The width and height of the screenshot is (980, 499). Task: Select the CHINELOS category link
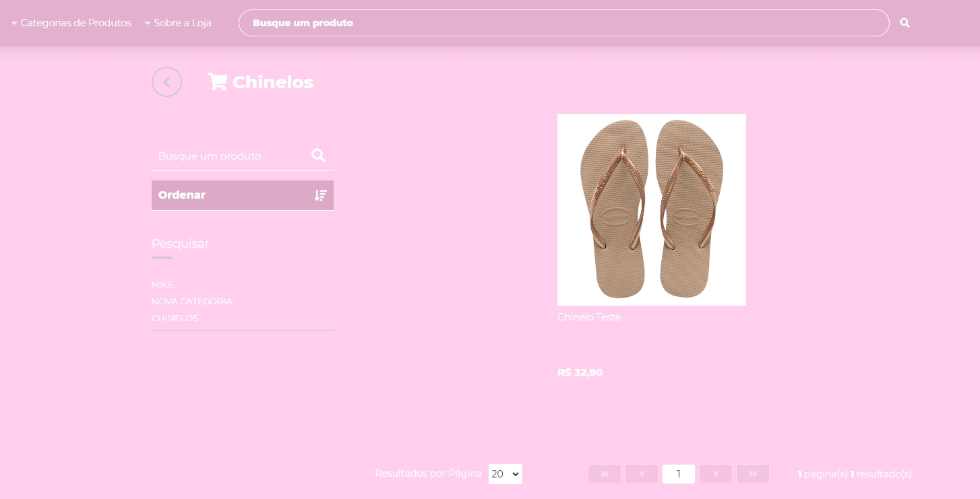(x=175, y=319)
